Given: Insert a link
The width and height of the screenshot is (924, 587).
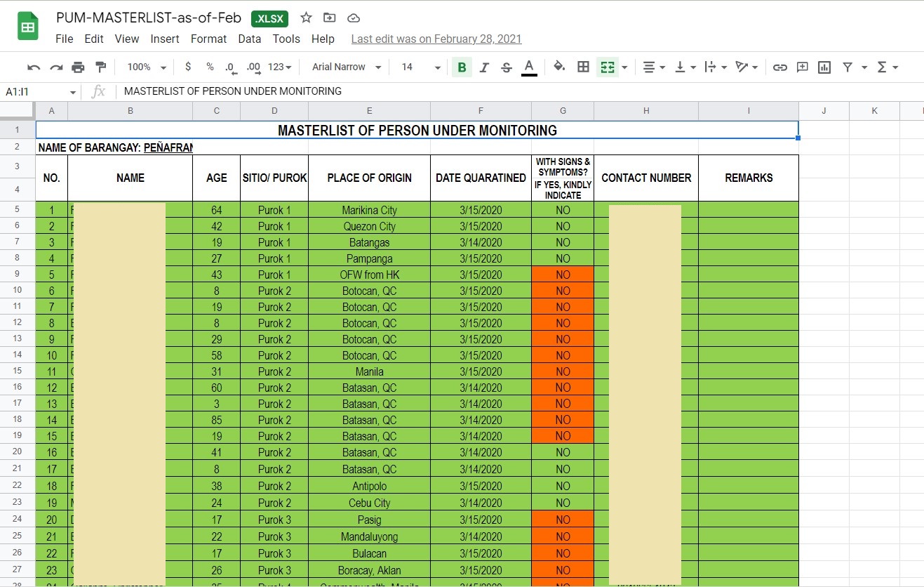Looking at the screenshot, I should point(779,67).
